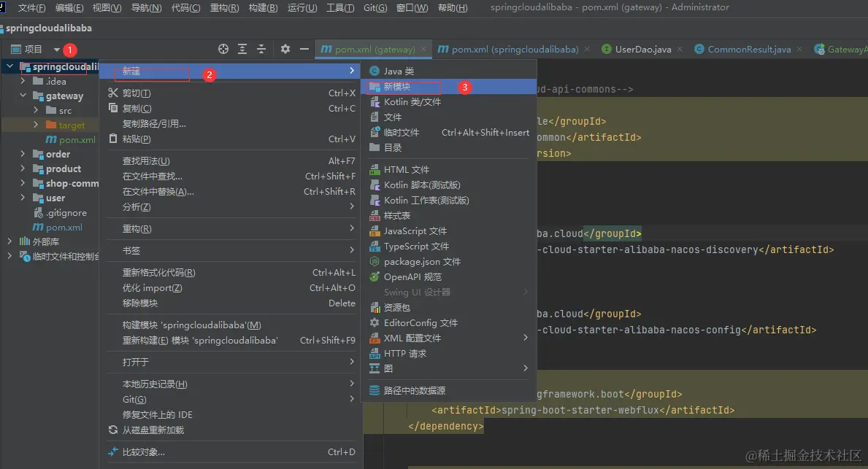Screen dimensions: 868x469
Task: Choose 查找用法(U) entry
Action: (231, 161)
